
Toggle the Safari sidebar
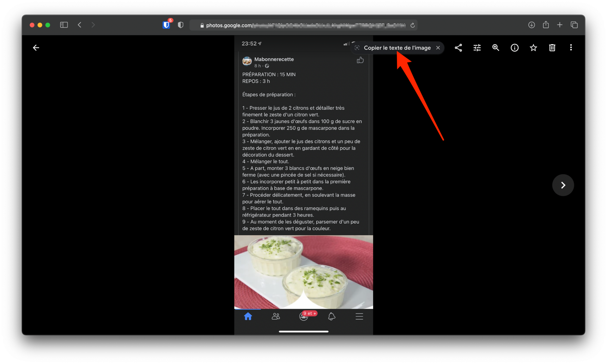point(64,25)
